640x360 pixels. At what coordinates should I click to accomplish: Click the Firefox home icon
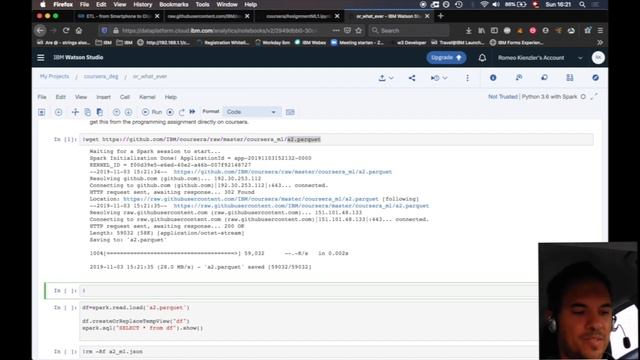click(79, 31)
